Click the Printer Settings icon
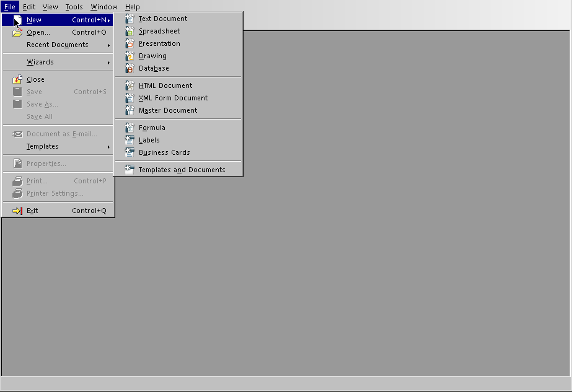Screen dimensions: 572x392 pyautogui.click(x=17, y=194)
